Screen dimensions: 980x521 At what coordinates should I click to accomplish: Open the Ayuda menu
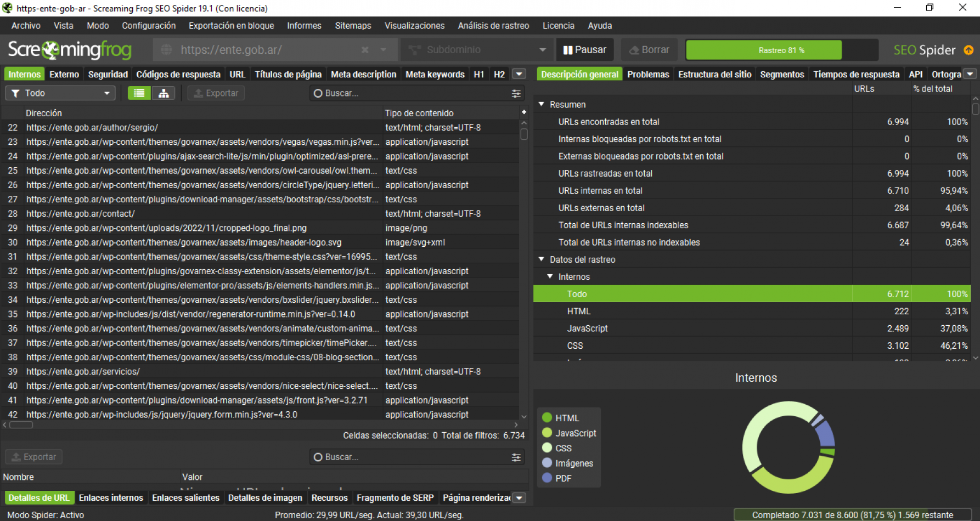600,26
